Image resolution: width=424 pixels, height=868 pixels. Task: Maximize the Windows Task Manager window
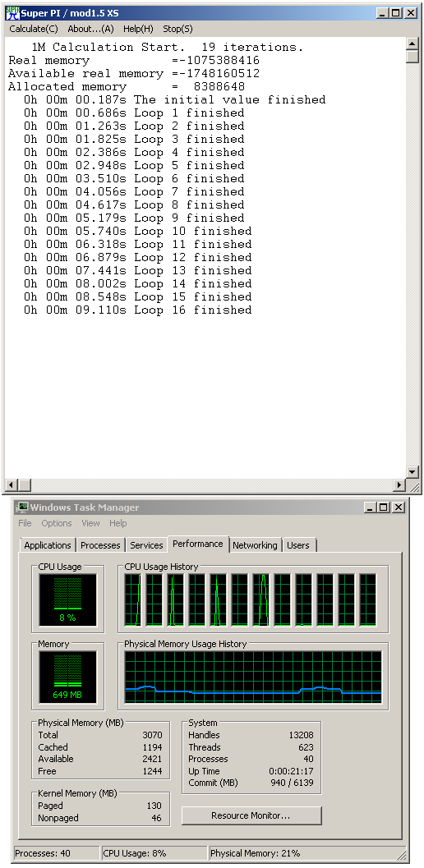[x=383, y=507]
